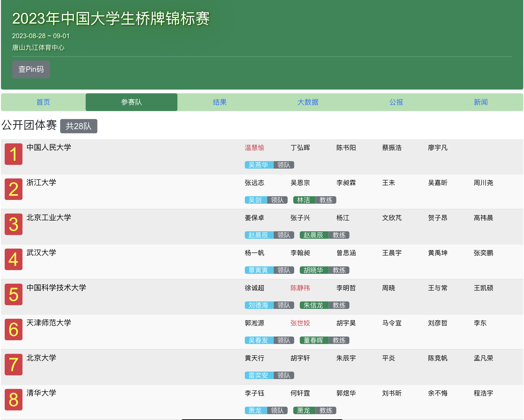Click the 董春晖 教练 tag

[325, 340]
